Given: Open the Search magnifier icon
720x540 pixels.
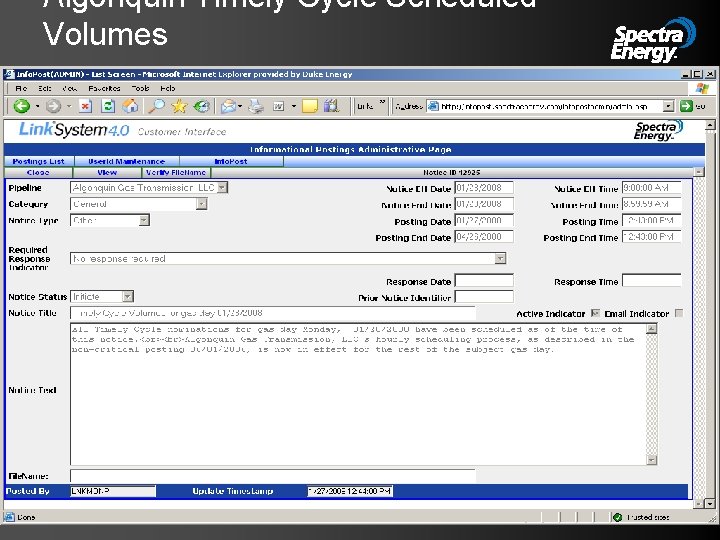Looking at the screenshot, I should pyautogui.click(x=156, y=107).
